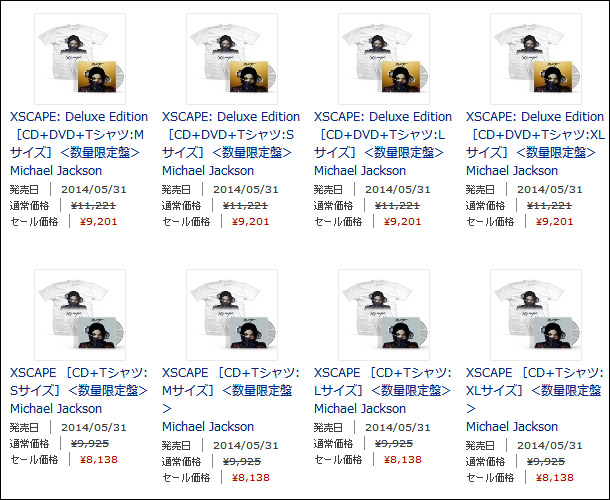
Task: Open XSCAPE CD+Tシャツ:Mサイズ title link
Action: (x=231, y=390)
